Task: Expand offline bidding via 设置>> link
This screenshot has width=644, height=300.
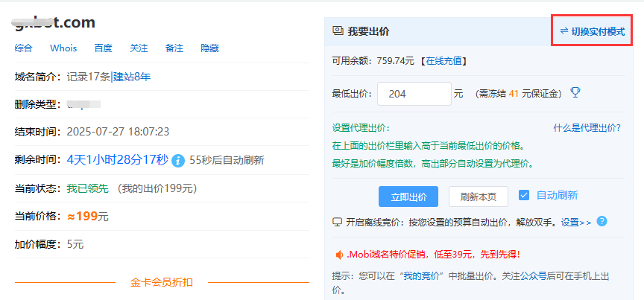Action: coord(575,222)
